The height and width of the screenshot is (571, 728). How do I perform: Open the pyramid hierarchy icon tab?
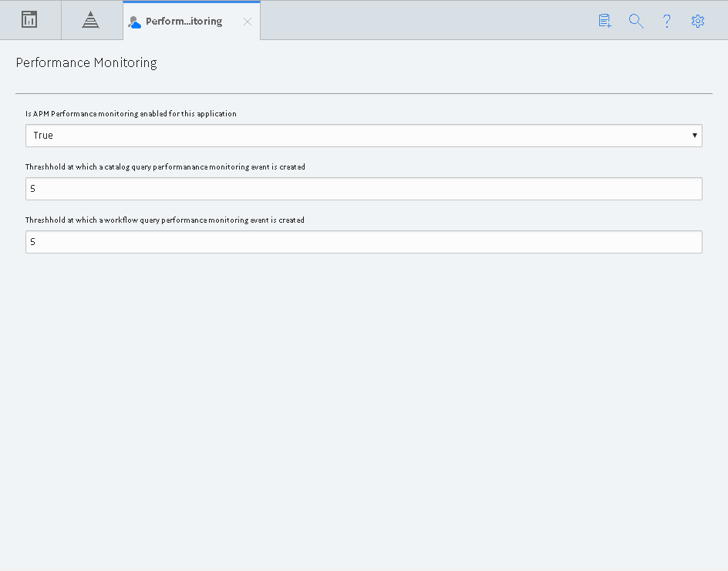click(x=90, y=20)
